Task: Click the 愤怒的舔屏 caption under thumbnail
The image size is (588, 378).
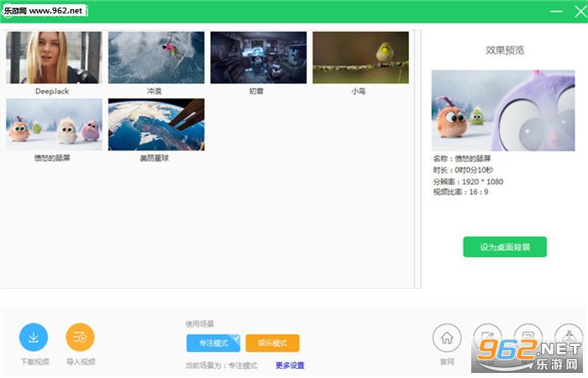Action: click(x=52, y=158)
